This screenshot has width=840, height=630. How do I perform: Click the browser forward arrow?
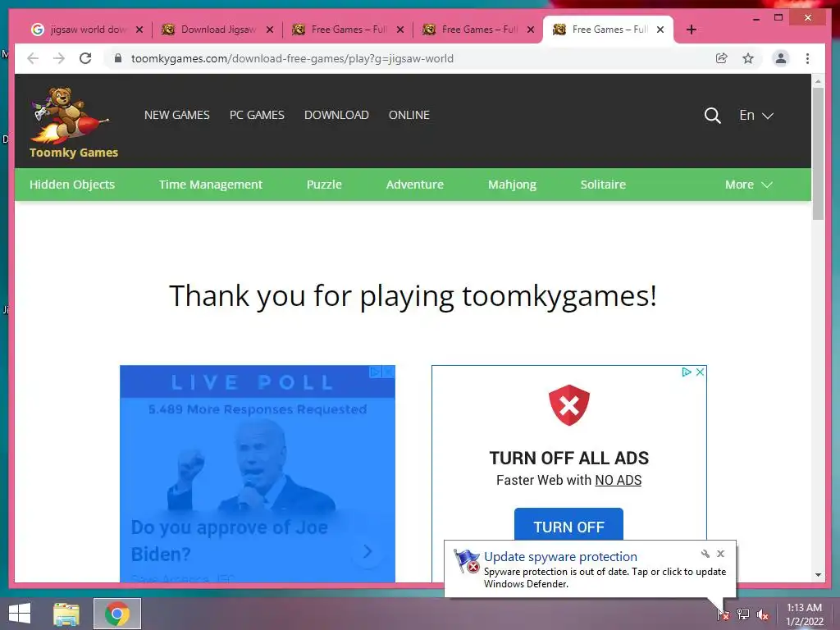pyautogui.click(x=59, y=58)
